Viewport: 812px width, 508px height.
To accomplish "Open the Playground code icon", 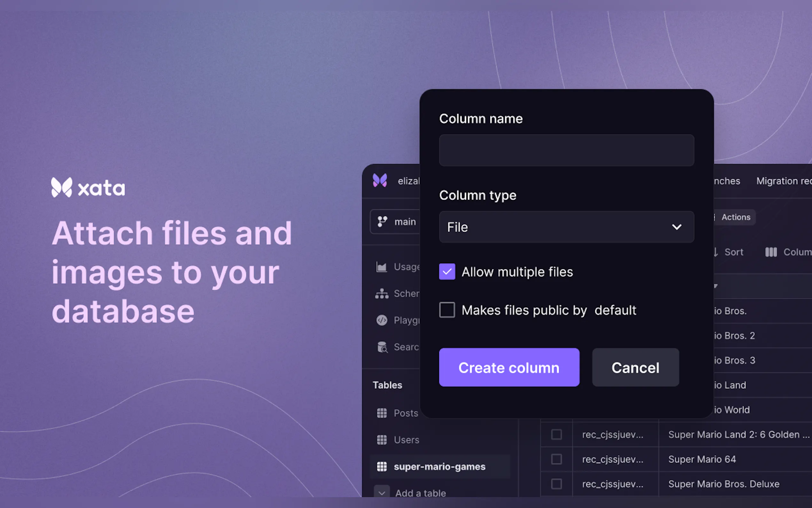I will [382, 321].
